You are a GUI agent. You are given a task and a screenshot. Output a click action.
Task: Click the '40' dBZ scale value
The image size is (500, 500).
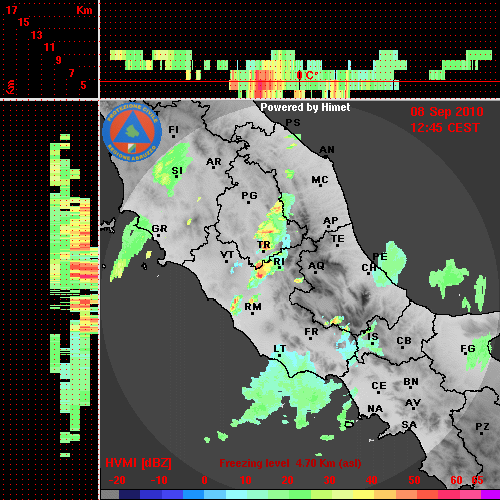click(x=372, y=480)
